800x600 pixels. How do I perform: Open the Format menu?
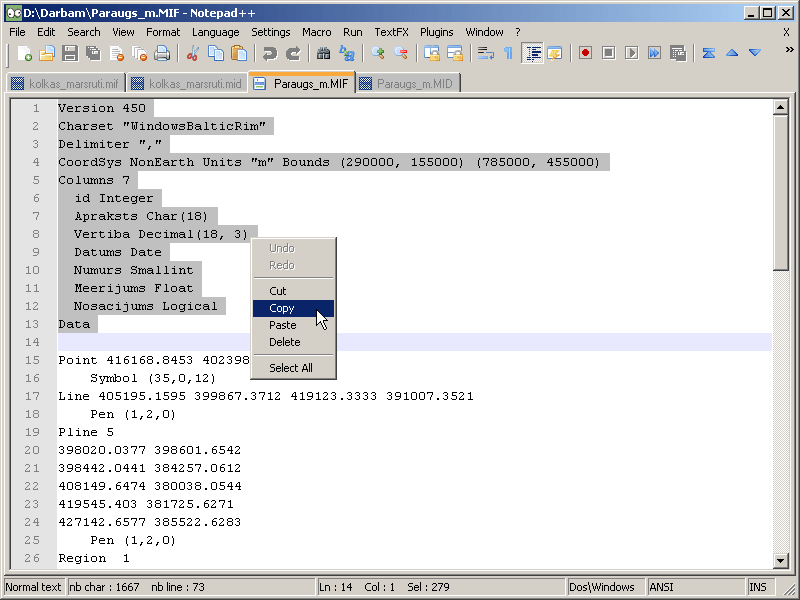(163, 32)
